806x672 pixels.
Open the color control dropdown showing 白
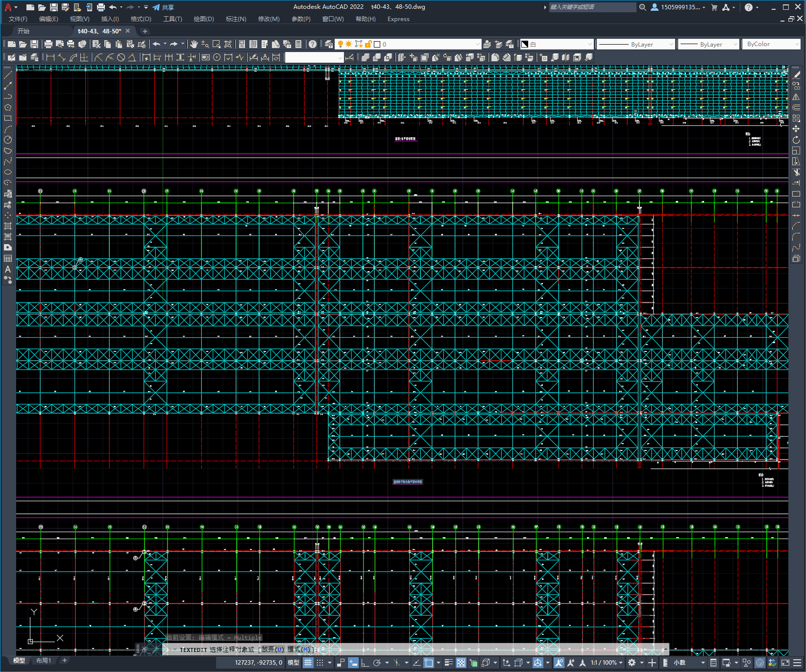(556, 44)
